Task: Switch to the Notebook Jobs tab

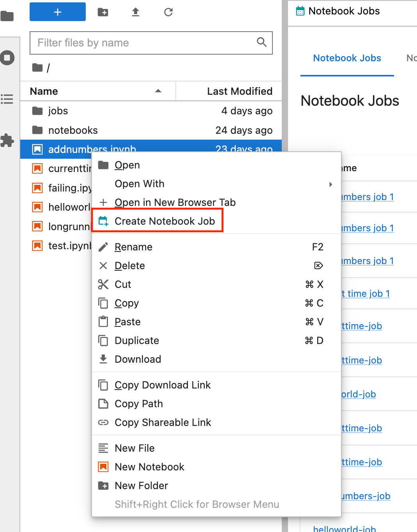Action: tap(347, 58)
